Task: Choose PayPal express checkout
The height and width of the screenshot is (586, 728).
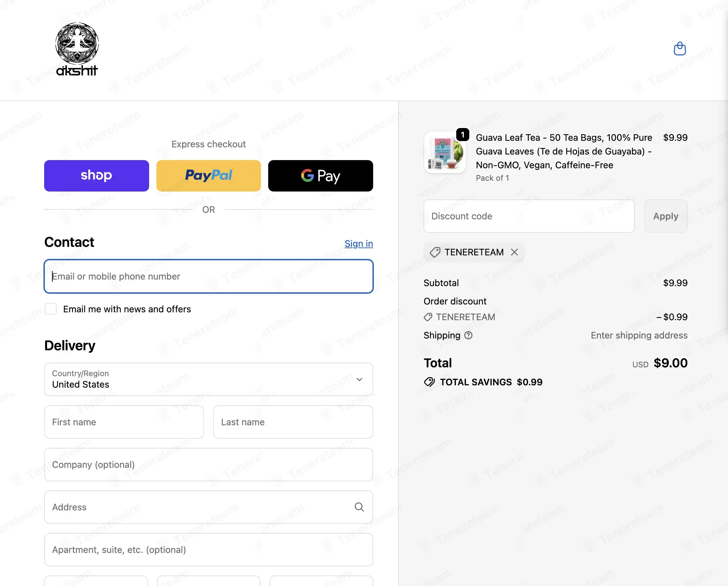Action: click(x=209, y=176)
